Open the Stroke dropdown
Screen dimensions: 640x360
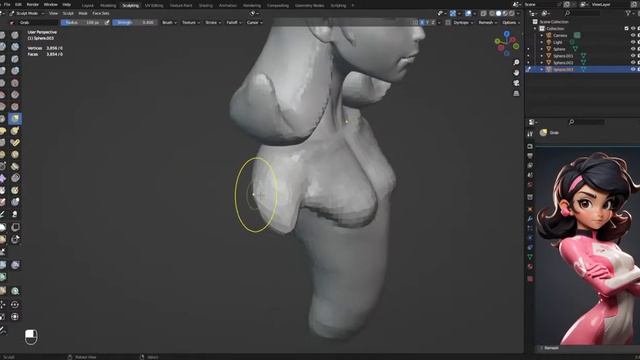pyautogui.click(x=213, y=22)
